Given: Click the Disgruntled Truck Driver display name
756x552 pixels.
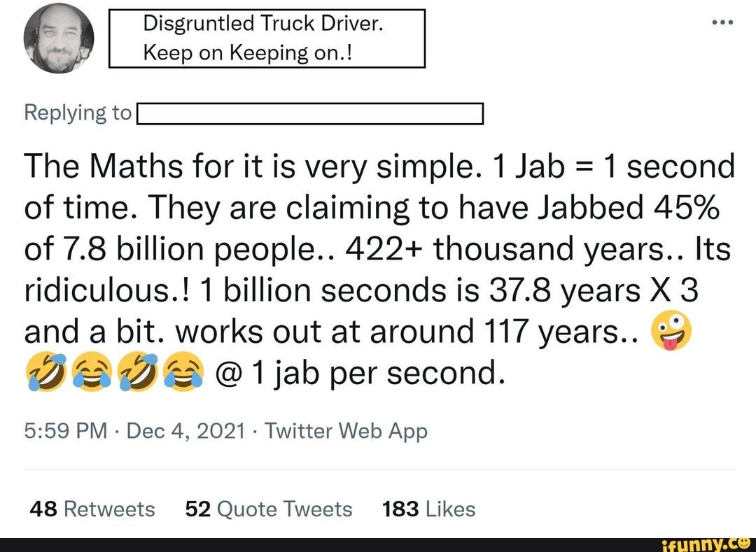Looking at the screenshot, I should pyautogui.click(x=264, y=22).
